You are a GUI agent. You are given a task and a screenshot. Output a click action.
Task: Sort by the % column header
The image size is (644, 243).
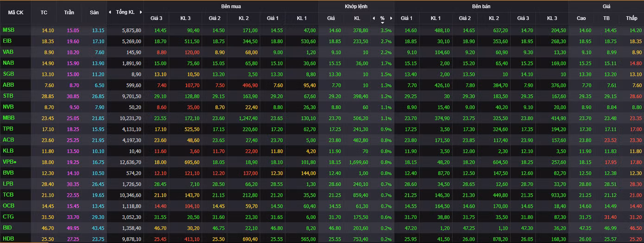click(x=382, y=19)
